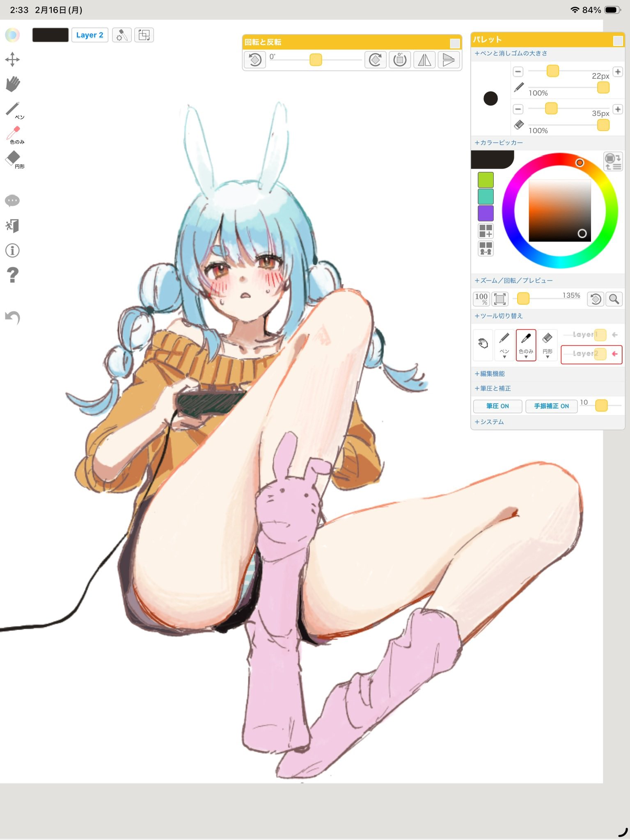Open the info icon in left sidebar

pos(12,250)
